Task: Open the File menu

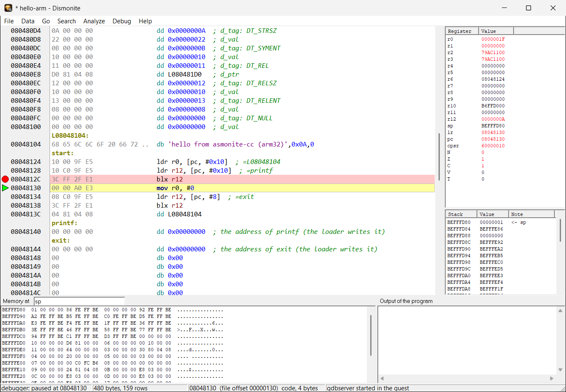Action: tap(9, 21)
